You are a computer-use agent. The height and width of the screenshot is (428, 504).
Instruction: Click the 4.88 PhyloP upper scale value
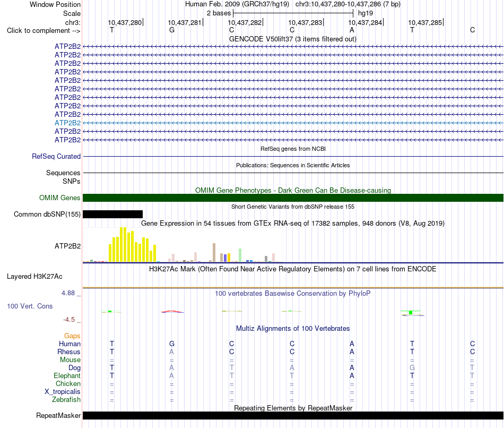68,293
